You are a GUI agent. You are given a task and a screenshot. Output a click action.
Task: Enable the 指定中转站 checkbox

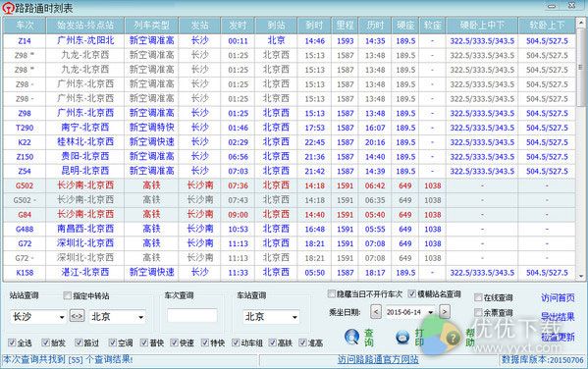[x=67, y=295]
